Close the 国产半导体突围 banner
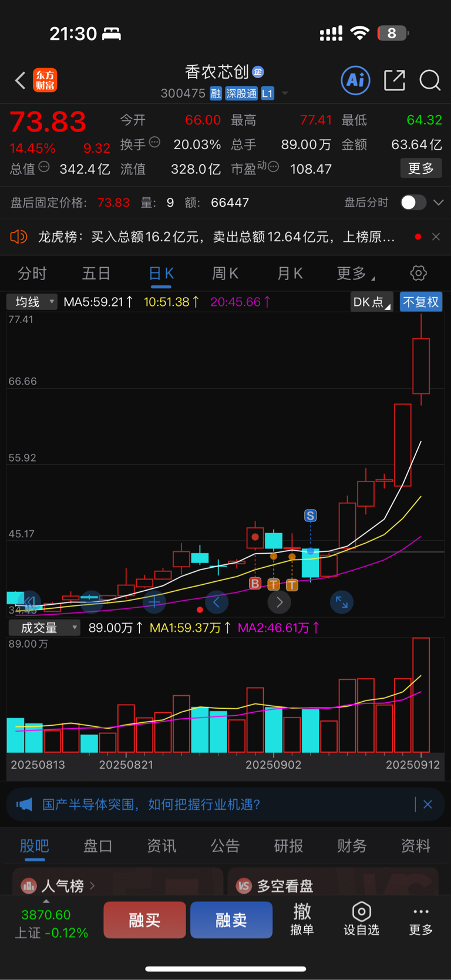Viewport: 451px width, 980px height. point(428,804)
